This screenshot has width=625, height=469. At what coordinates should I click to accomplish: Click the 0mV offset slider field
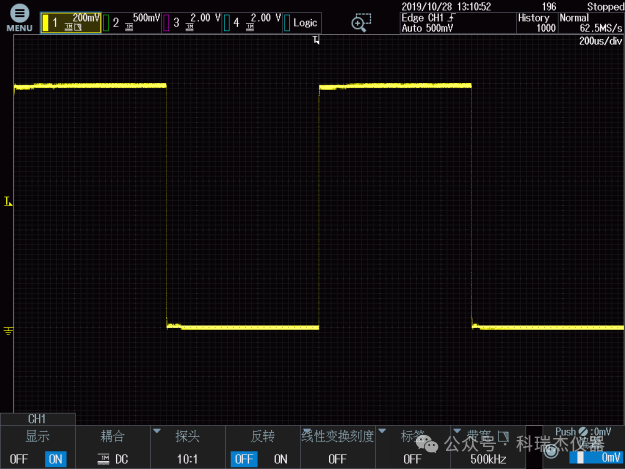point(596,457)
